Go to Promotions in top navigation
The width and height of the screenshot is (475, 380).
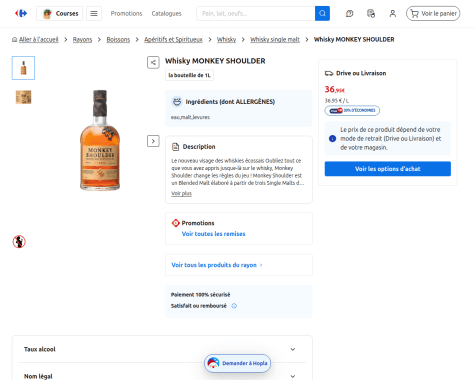tap(126, 14)
